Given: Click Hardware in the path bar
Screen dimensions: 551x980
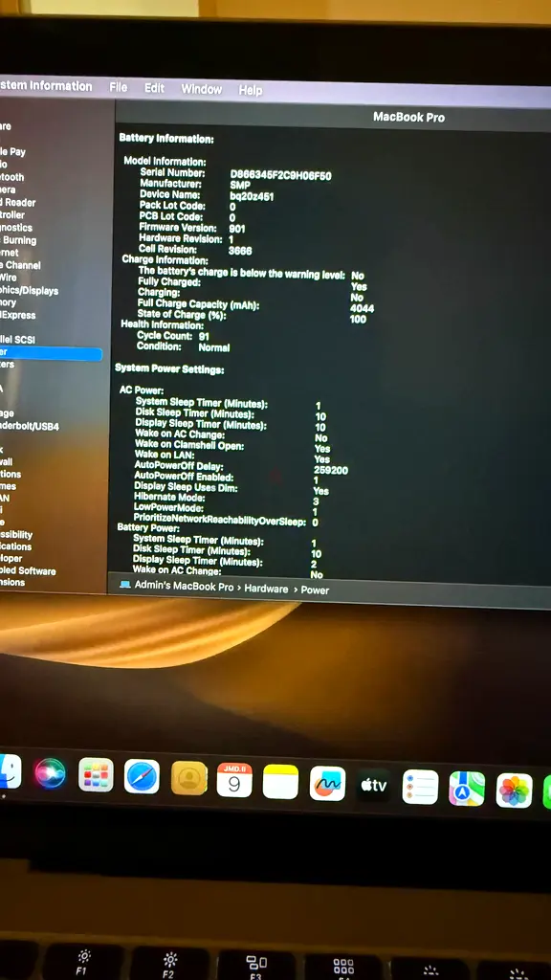Looking at the screenshot, I should [266, 589].
